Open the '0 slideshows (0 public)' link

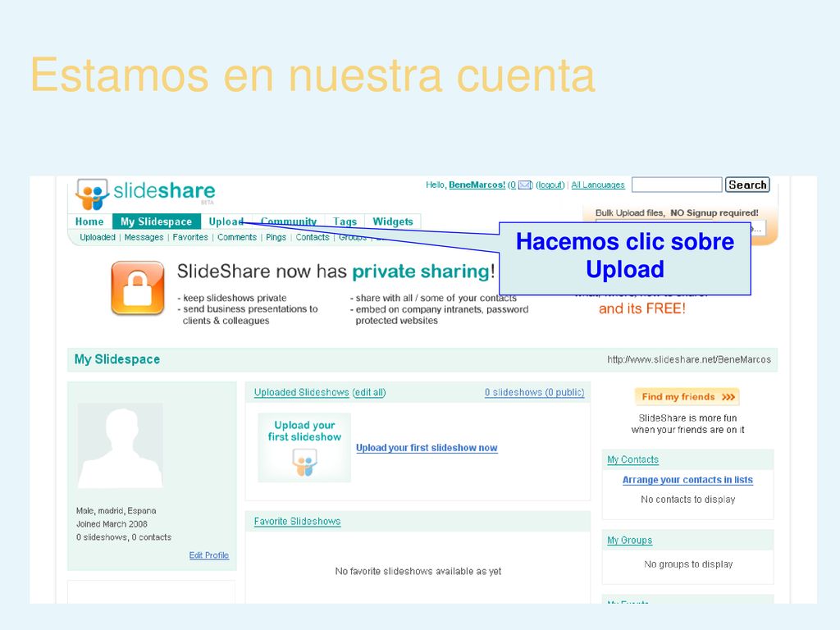535,393
